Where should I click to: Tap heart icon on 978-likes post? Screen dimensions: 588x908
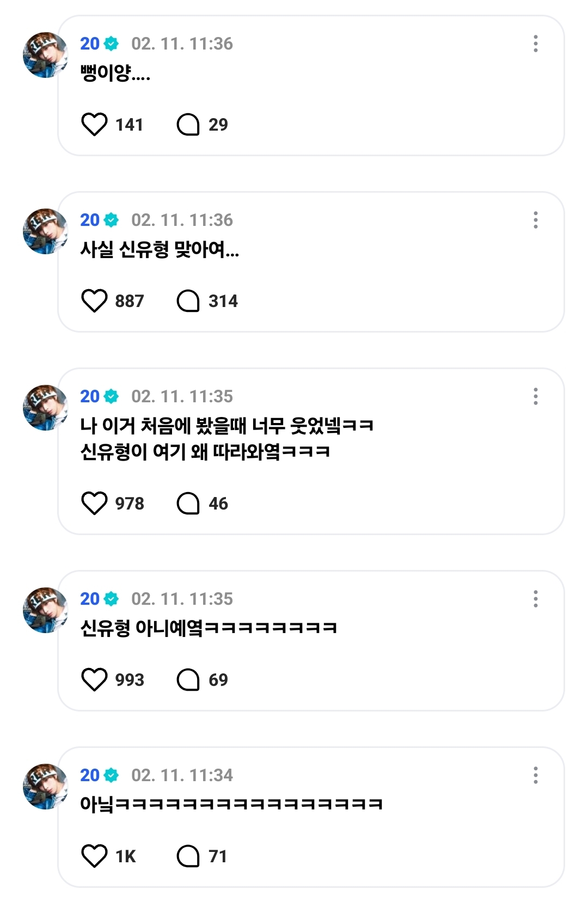94,503
